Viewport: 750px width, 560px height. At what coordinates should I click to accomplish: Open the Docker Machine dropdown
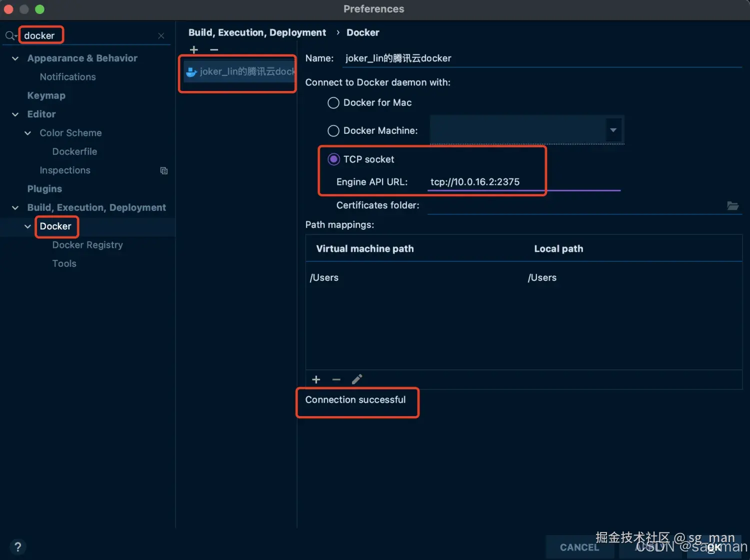(613, 130)
